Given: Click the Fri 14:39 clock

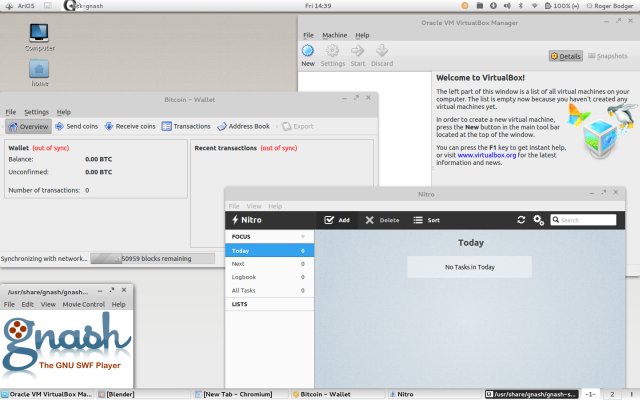Looking at the screenshot, I should click(318, 6).
